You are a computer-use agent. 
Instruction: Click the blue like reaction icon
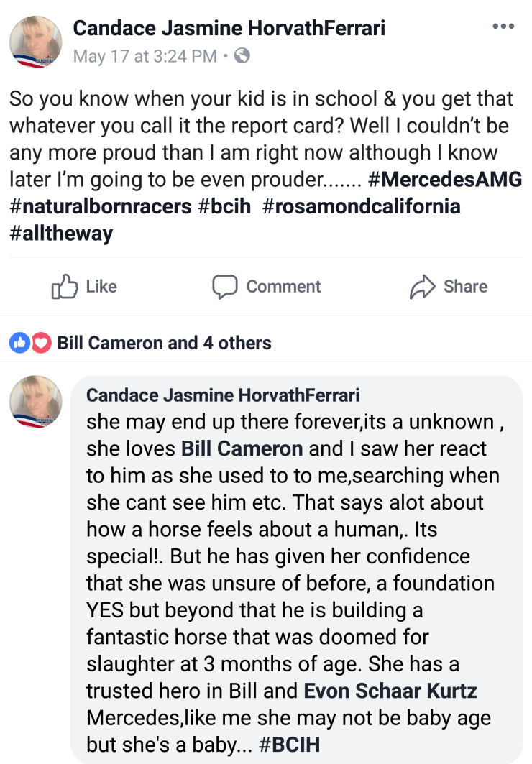click(x=19, y=343)
